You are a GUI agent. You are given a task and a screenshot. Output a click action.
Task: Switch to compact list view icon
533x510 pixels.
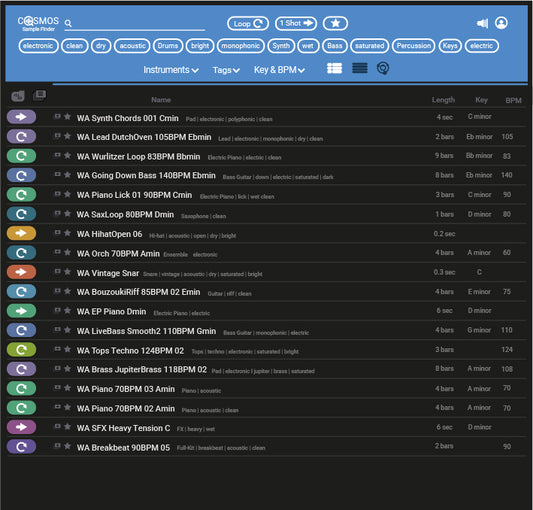coord(360,68)
